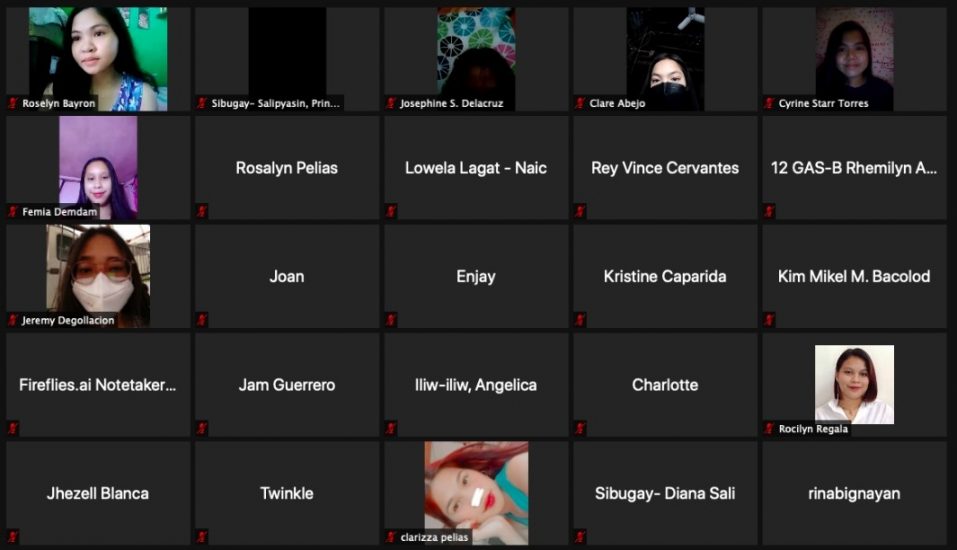Select the Lowela Lagat - Naic participant tile

pyautogui.click(x=476, y=168)
